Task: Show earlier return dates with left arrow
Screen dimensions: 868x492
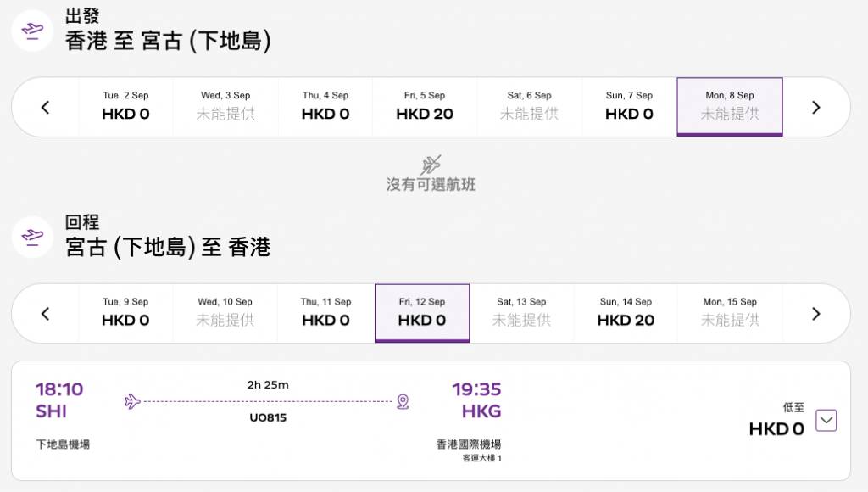Action: pos(46,314)
